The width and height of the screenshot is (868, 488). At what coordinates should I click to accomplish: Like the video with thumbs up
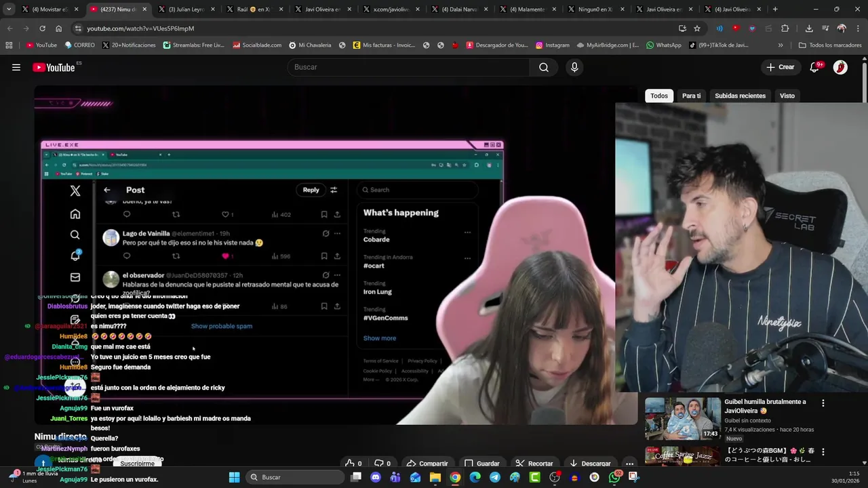click(353, 464)
